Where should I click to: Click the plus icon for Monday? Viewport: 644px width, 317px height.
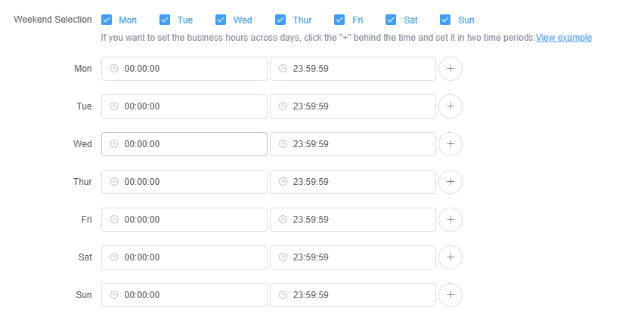[x=450, y=69]
